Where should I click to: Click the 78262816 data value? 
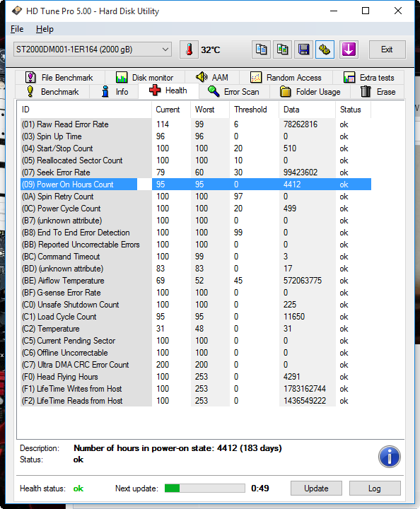pyautogui.click(x=301, y=124)
